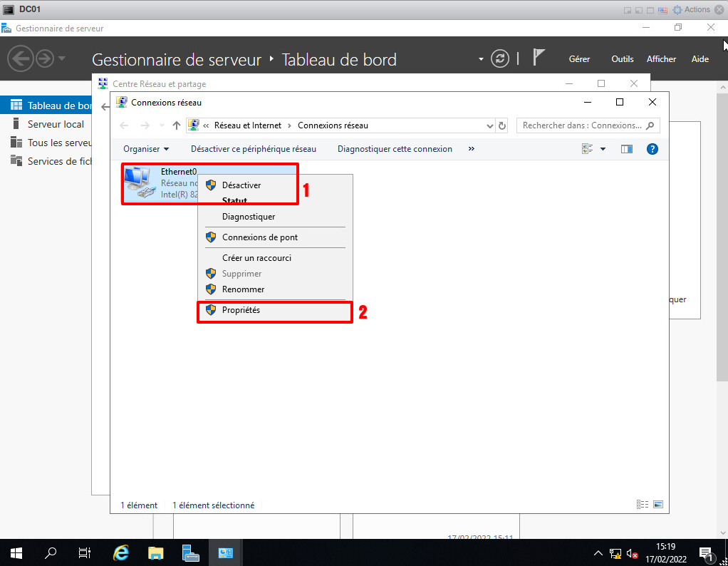Expand the Organiser dropdown menu
Image resolution: width=728 pixels, height=566 pixels.
click(146, 149)
